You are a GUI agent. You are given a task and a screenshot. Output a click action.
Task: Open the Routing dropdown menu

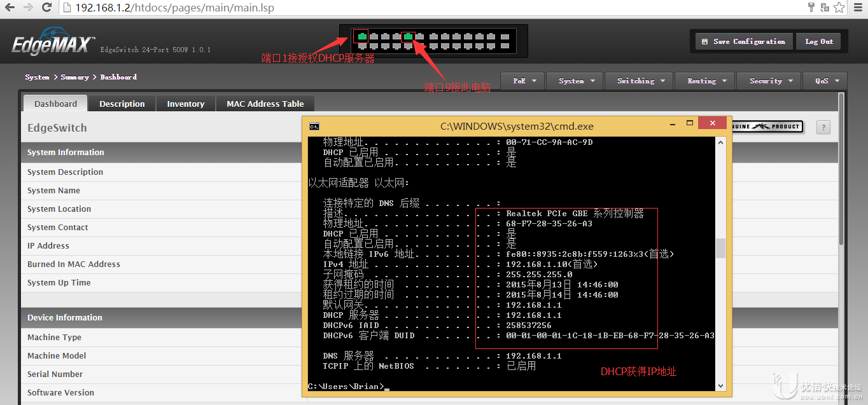tap(704, 81)
